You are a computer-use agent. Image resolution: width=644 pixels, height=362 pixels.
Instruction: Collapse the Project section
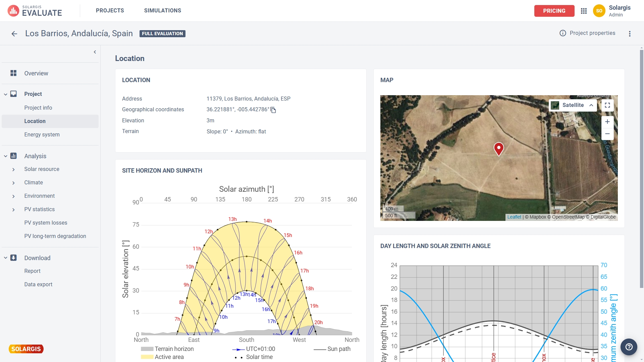click(6, 94)
